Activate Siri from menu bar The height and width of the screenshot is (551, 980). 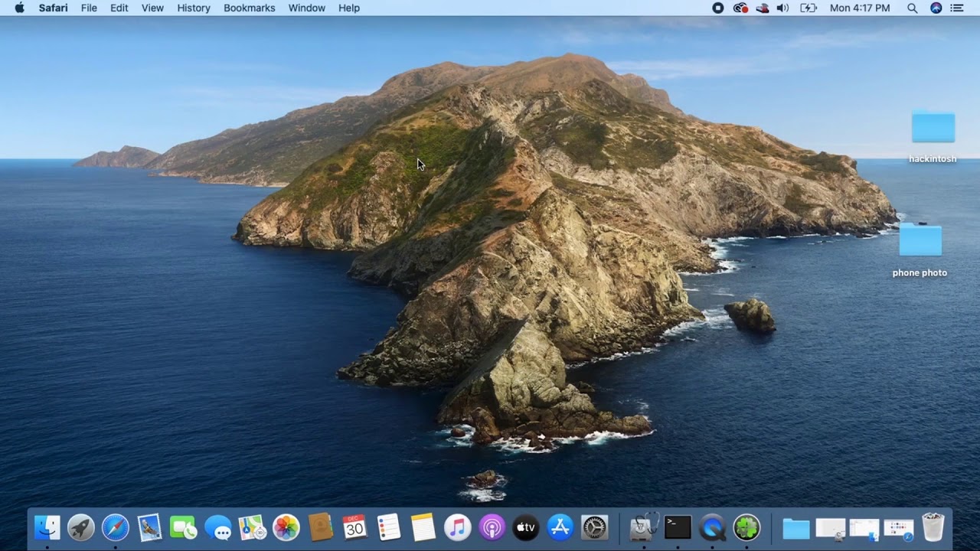pyautogui.click(x=936, y=8)
